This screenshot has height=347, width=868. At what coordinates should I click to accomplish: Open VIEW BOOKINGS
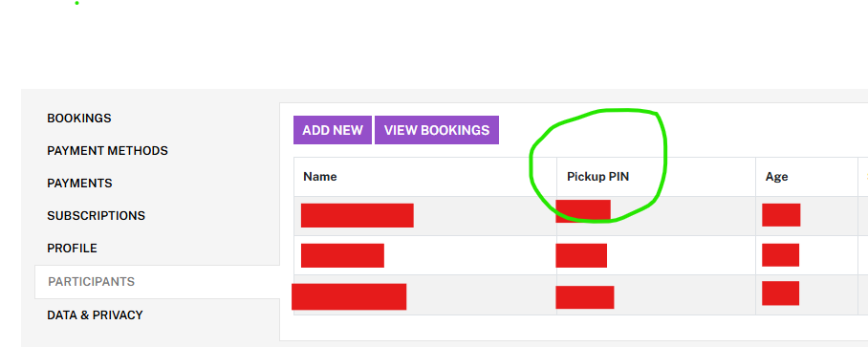[x=437, y=130]
